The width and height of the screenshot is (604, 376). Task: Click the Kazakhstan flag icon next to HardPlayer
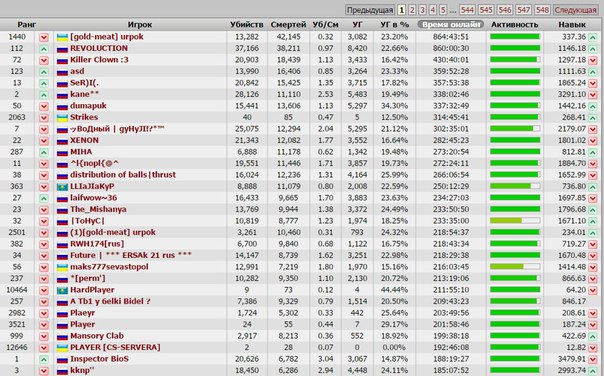click(x=62, y=290)
